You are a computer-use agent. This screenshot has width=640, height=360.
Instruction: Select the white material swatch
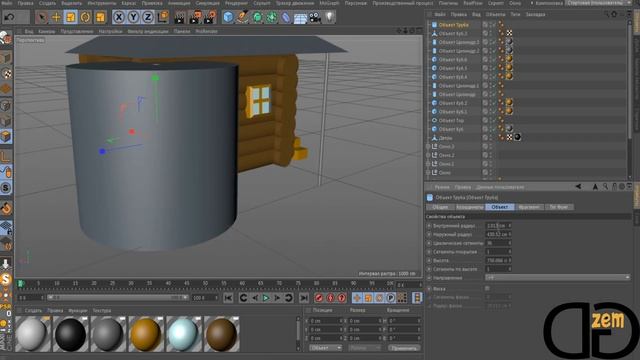pos(33,334)
